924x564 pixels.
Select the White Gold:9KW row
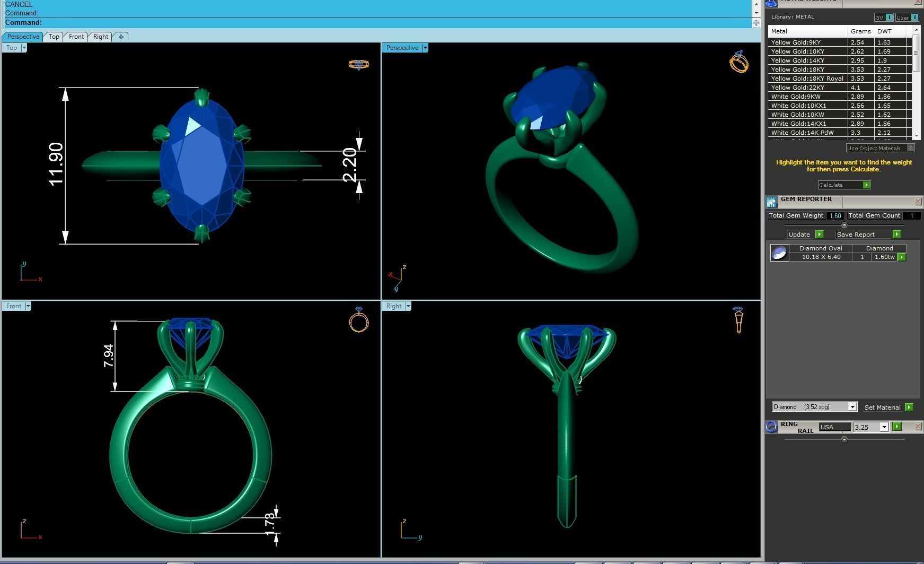[840, 97]
